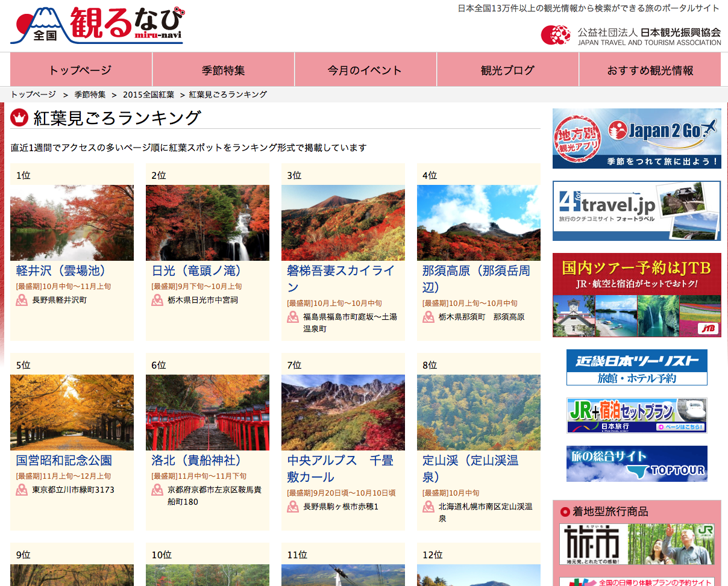Click the crown icon beside 紅葉見ごろランキング heading

[x=20, y=117]
